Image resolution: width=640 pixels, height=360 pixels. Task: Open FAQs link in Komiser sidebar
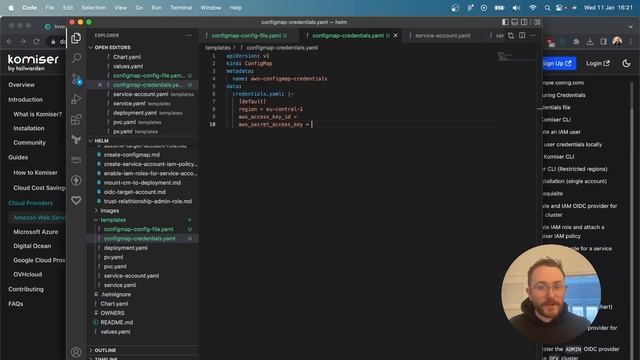(x=16, y=304)
